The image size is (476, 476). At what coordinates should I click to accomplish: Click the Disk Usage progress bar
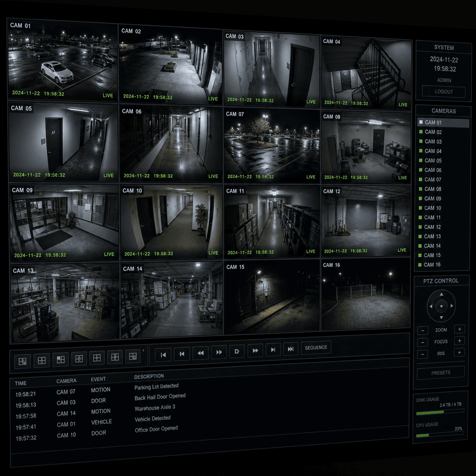click(440, 412)
